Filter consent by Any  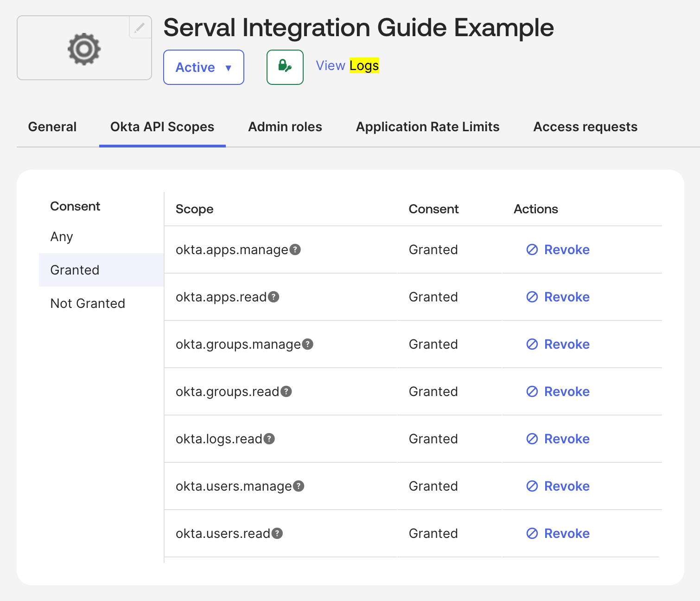(x=62, y=237)
